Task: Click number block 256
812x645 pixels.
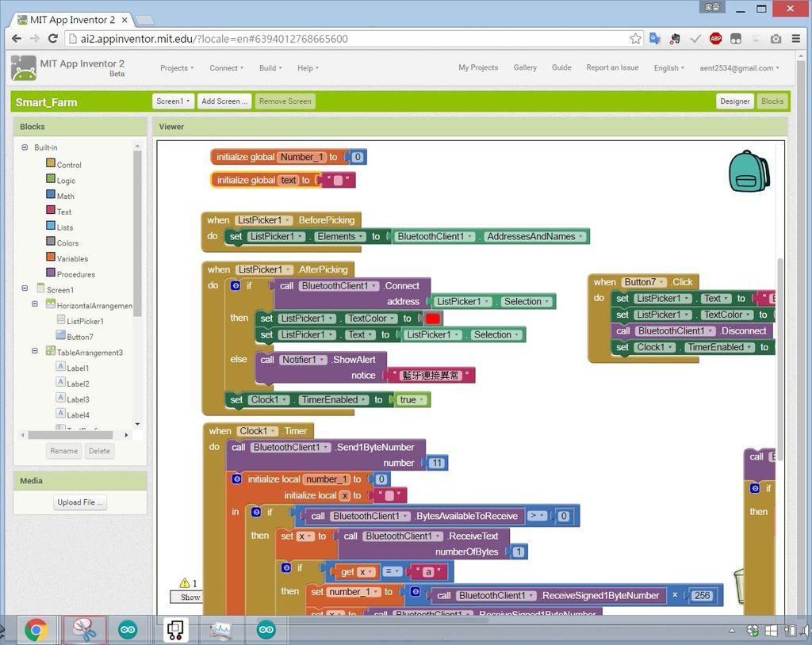Action: (702, 595)
